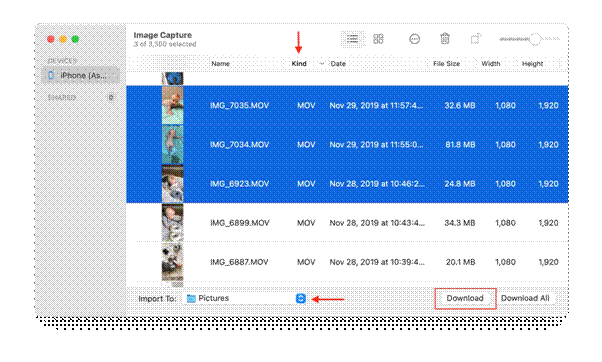This screenshot has width=602, height=362.
Task: Select the IMG_6899.MOV thumbnail
Action: (172, 223)
